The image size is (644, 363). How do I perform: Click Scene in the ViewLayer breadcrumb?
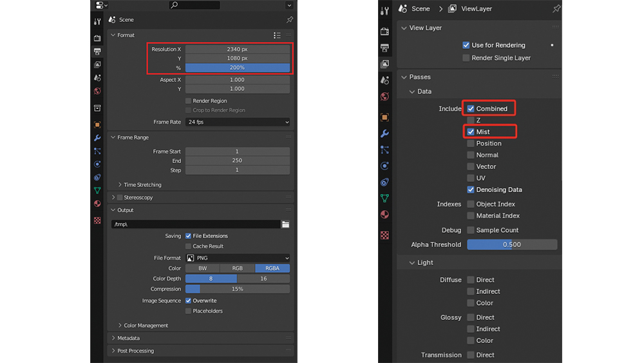pyautogui.click(x=420, y=9)
